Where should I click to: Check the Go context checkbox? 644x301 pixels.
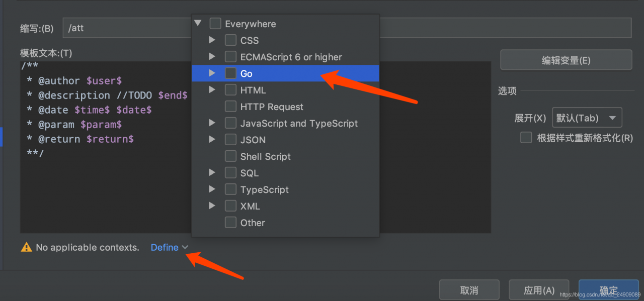pos(230,73)
